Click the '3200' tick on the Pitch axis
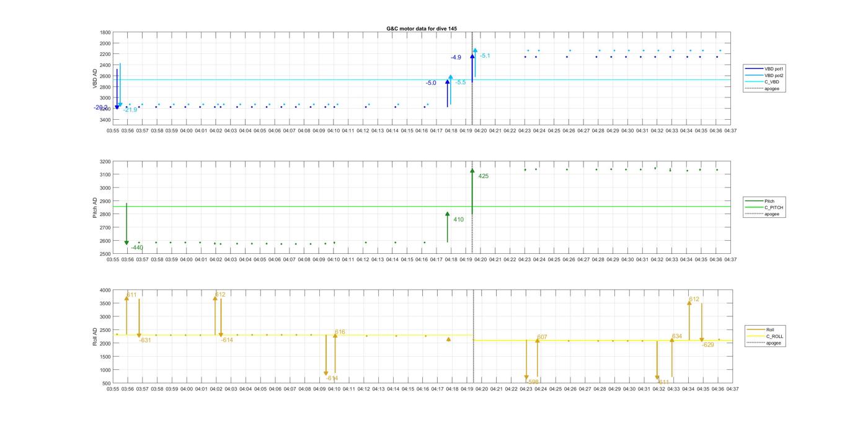868x430 pixels. (105, 161)
